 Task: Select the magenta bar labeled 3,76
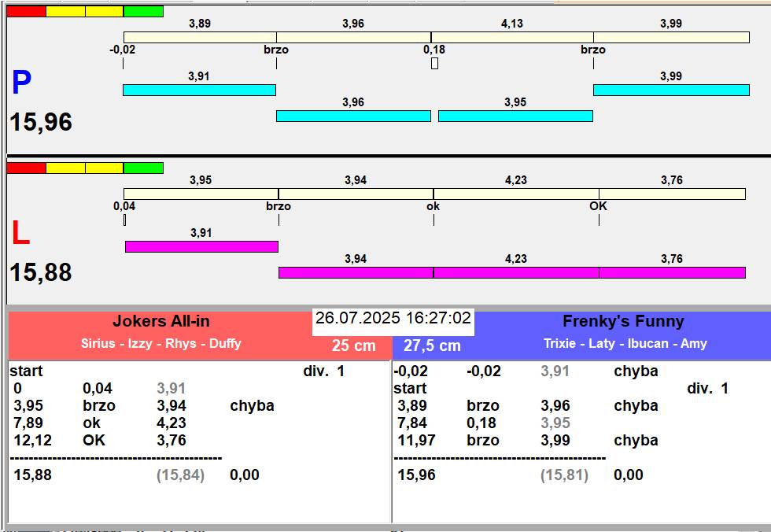672,272
